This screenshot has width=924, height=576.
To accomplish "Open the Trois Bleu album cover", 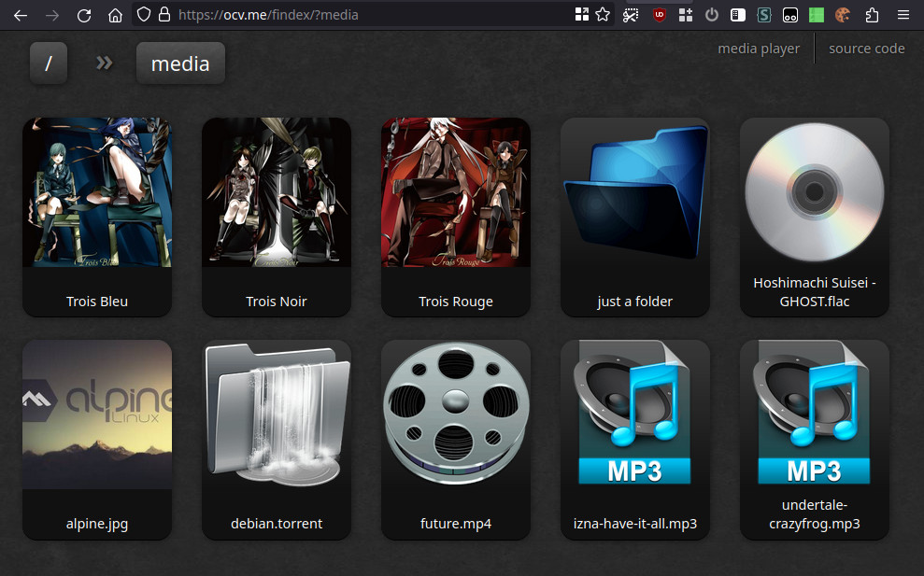I will point(97,192).
